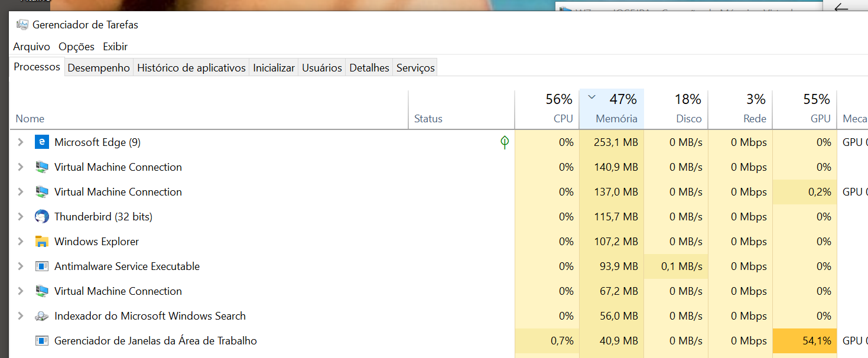
Task: Click the Thunderbird process icon
Action: click(x=41, y=217)
